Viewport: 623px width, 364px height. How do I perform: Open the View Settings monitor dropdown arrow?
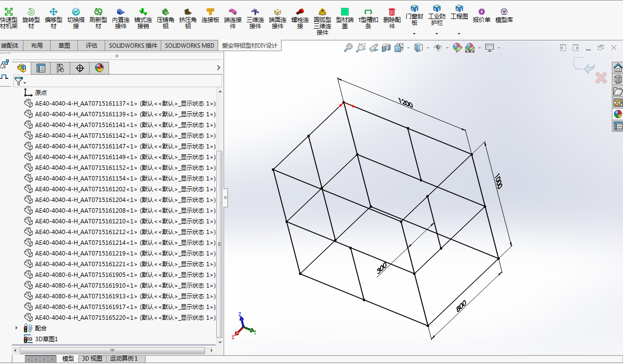[498, 48]
